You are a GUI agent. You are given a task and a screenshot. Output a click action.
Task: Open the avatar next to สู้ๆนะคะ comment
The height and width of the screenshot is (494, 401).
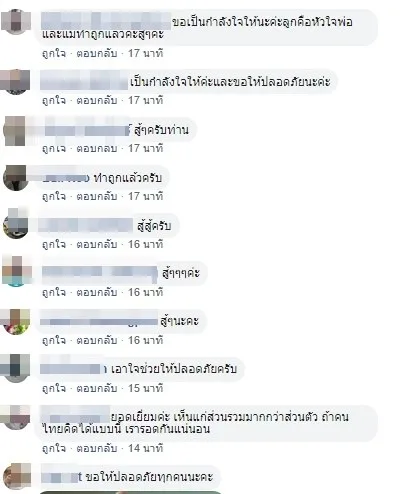[15, 322]
